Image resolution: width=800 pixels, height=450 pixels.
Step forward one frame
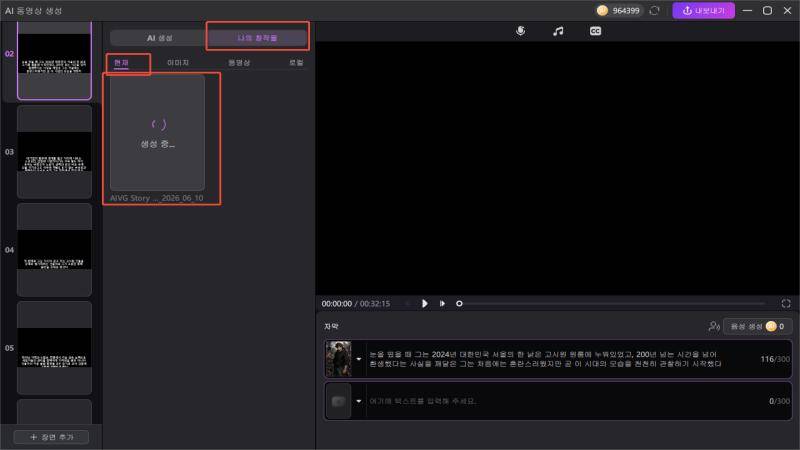(442, 304)
